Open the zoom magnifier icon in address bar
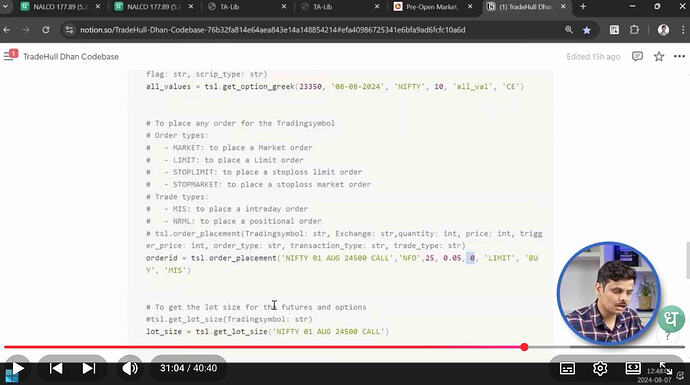 coord(569,30)
